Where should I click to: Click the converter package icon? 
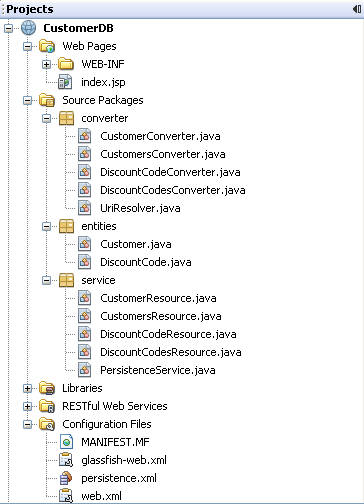[x=66, y=118]
